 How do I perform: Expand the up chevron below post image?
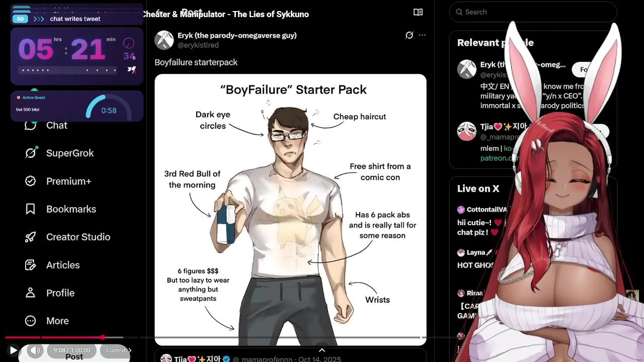(322, 350)
